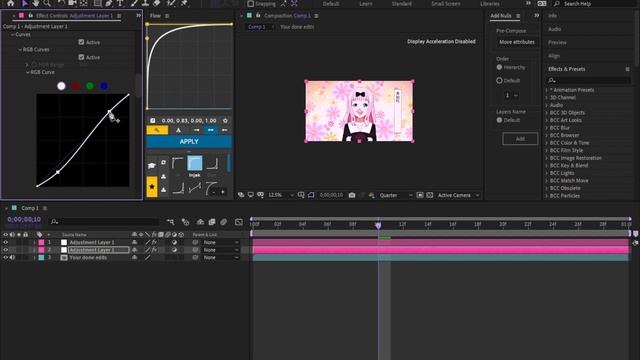Screen dimensions: 640x360
Task: Switch to the Learn workspace
Action: pos(365,4)
